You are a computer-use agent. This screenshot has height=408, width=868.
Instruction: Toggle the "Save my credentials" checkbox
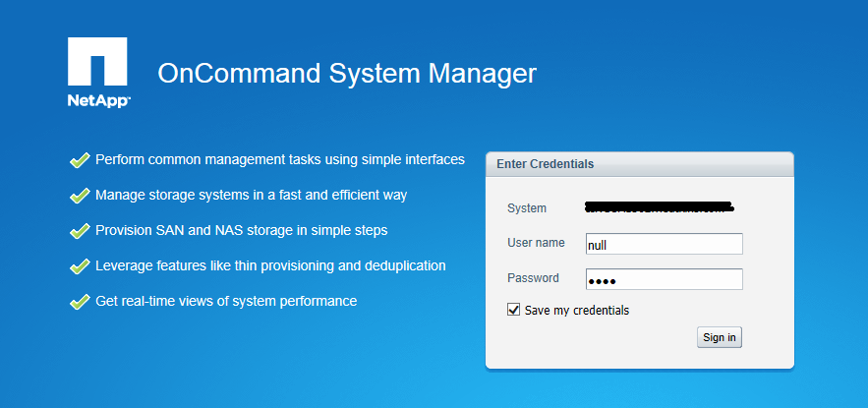pos(513,310)
